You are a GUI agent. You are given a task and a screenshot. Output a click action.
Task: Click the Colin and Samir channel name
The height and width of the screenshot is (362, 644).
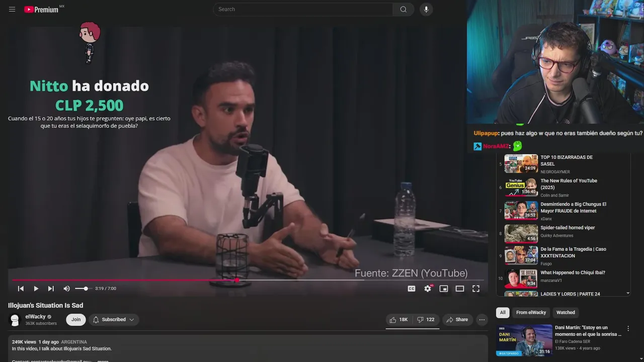coord(554,196)
